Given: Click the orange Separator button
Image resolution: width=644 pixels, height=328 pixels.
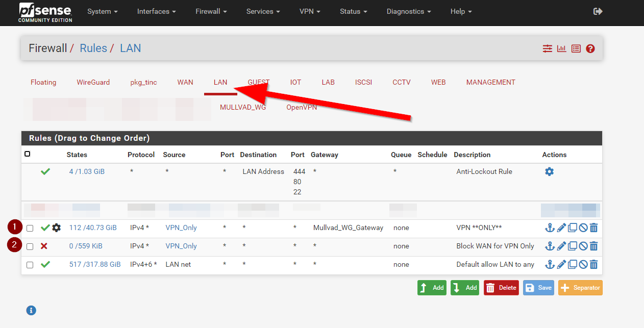Looking at the screenshot, I should 580,288.
